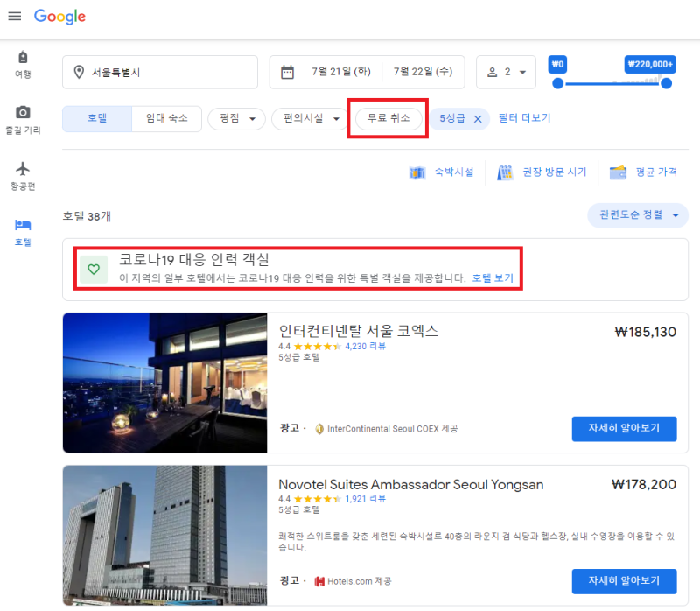Click the 5성급 filter chip label
This screenshot has height=611, width=700.
[452, 118]
